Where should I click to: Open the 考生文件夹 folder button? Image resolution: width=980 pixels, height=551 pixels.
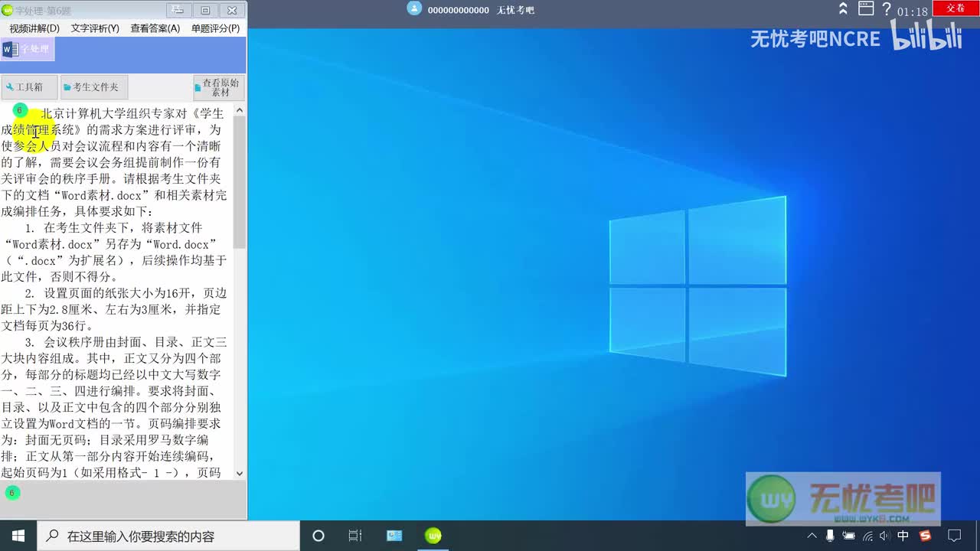(94, 87)
